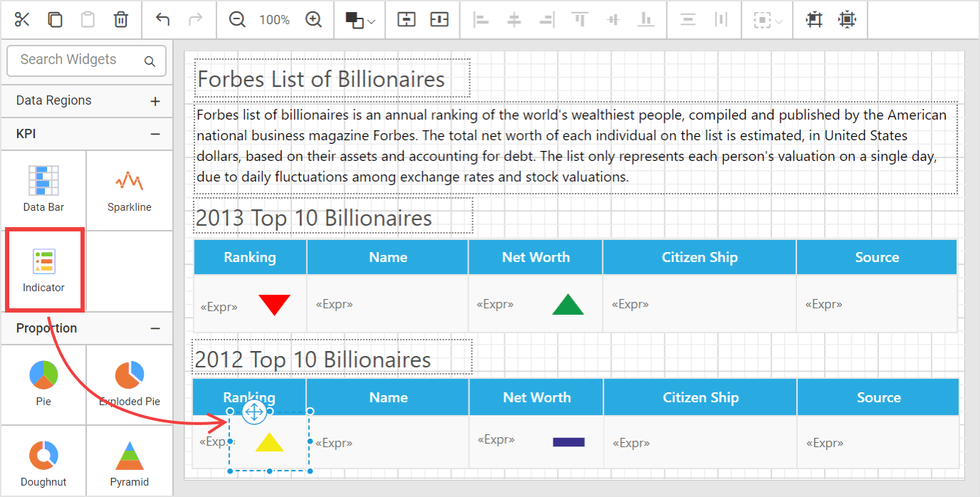
Task: Distribute items horizontally
Action: (x=721, y=19)
